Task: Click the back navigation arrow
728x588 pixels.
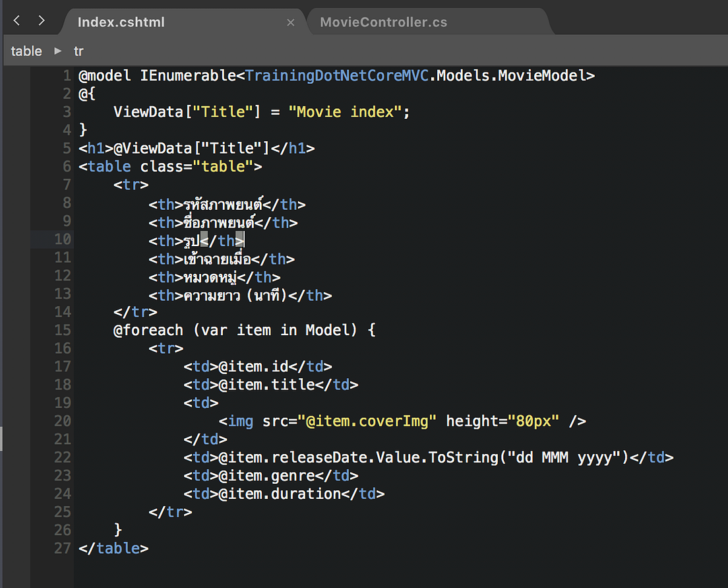Action: pyautogui.click(x=16, y=19)
